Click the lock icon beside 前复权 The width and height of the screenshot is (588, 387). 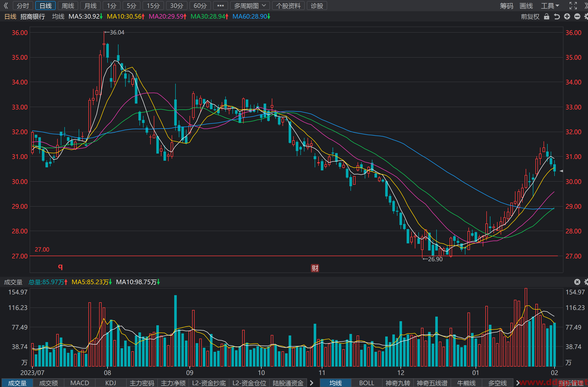click(546, 17)
